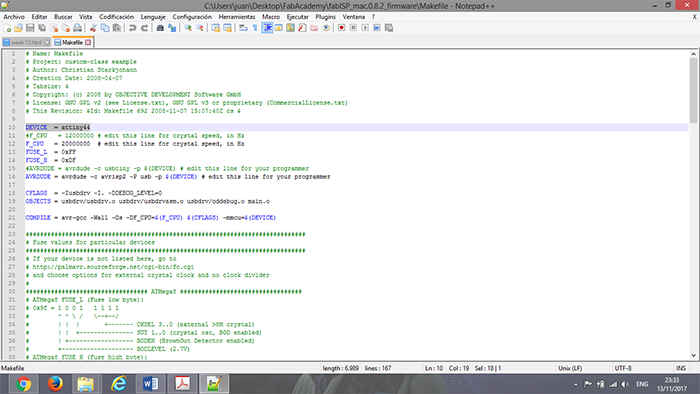Screen dimensions: 700x394
Task: Open the Codificación menu
Action: pyautogui.click(x=117, y=17)
